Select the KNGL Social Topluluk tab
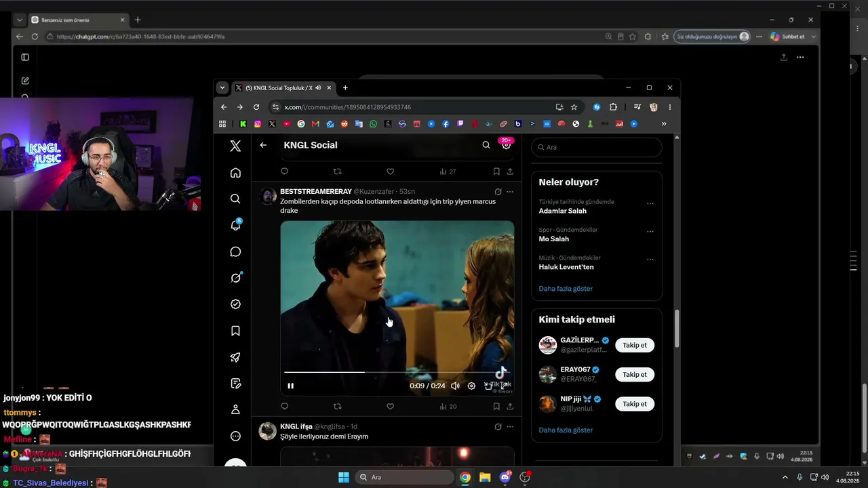This screenshot has height=488, width=868. pyautogui.click(x=283, y=87)
